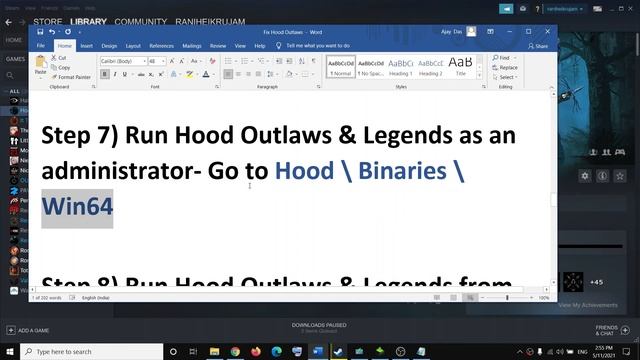Show or hide paragraph marks

[x=313, y=61]
